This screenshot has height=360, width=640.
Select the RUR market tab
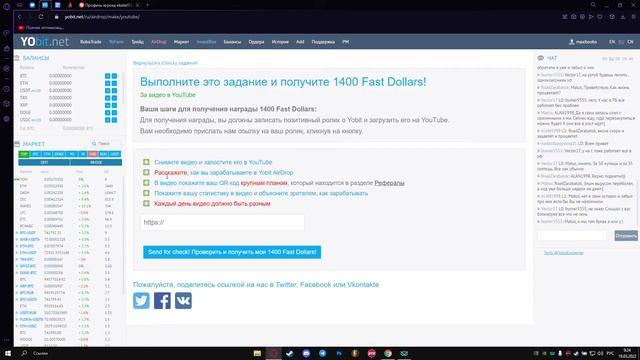click(103, 154)
